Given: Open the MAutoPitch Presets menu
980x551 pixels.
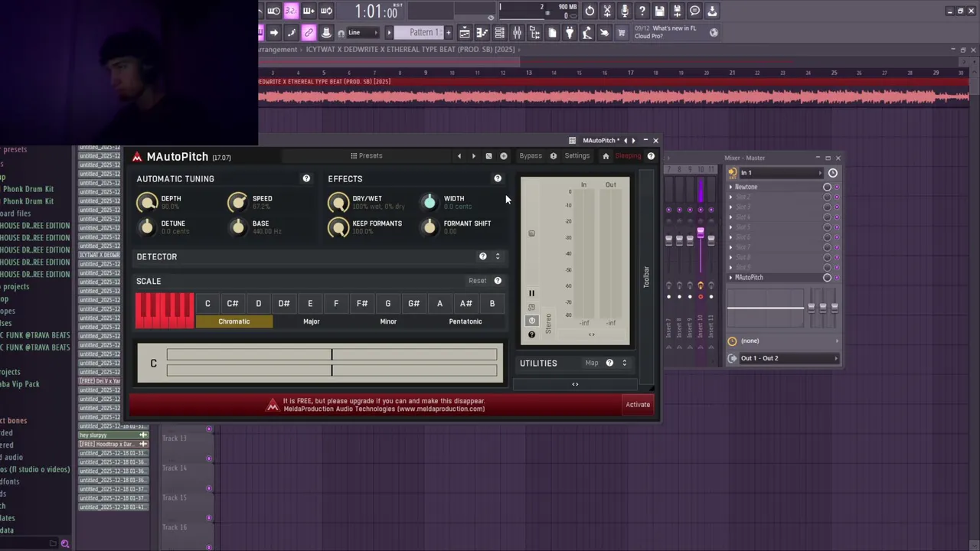Looking at the screenshot, I should pos(367,156).
